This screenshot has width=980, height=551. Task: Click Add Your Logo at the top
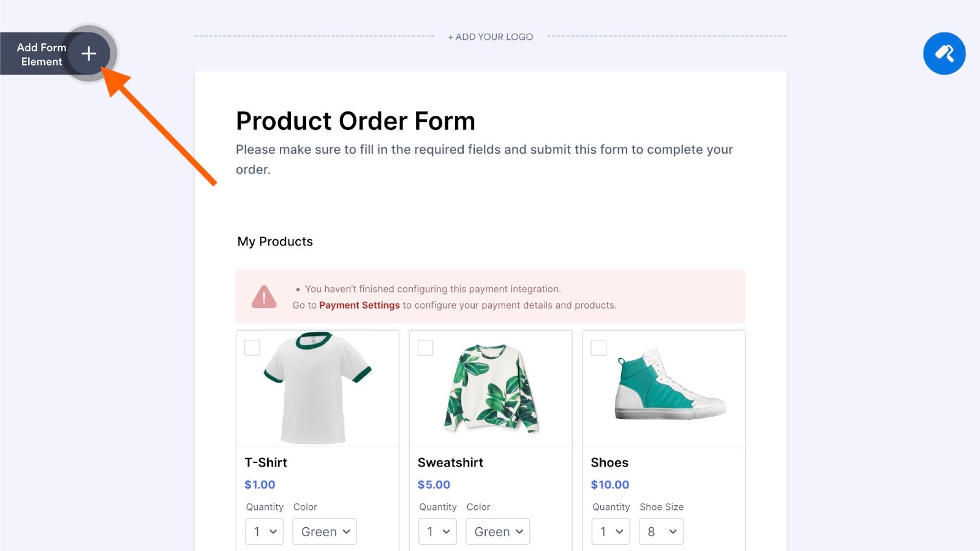(x=491, y=37)
